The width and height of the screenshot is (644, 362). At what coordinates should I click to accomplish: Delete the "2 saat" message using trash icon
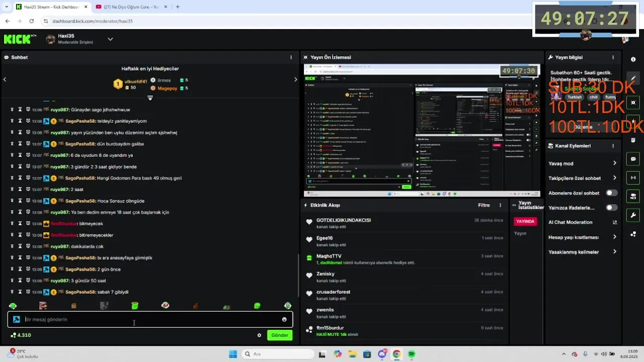(12, 190)
